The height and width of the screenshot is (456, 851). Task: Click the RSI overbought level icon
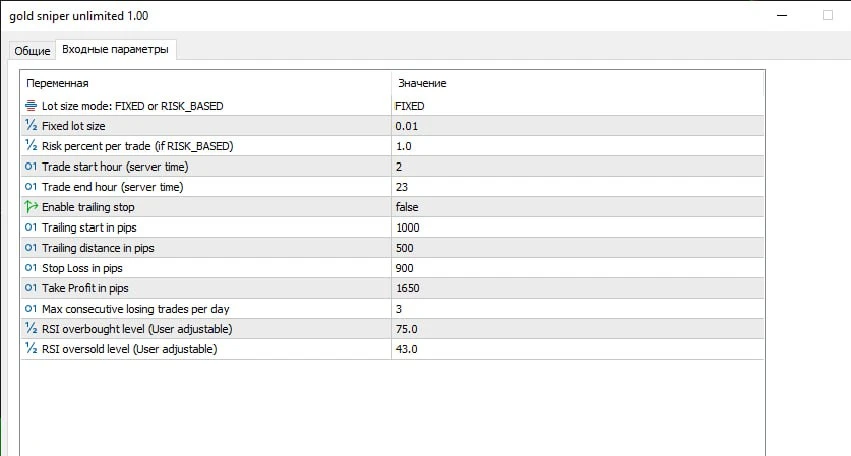(31, 329)
